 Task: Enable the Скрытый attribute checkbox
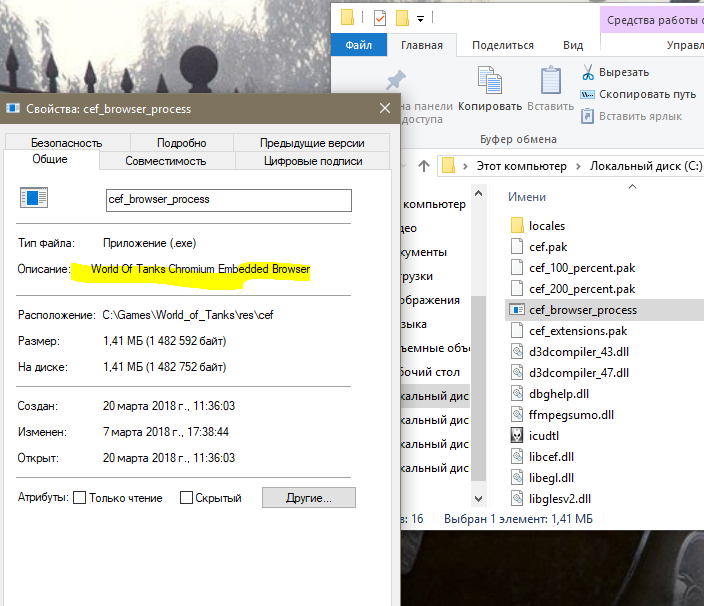(186, 498)
